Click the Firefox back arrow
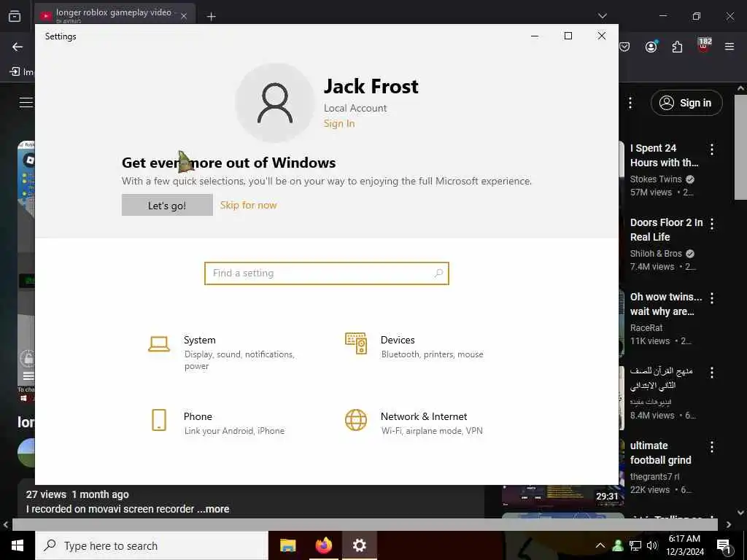The height and width of the screenshot is (560, 747). pyautogui.click(x=18, y=47)
